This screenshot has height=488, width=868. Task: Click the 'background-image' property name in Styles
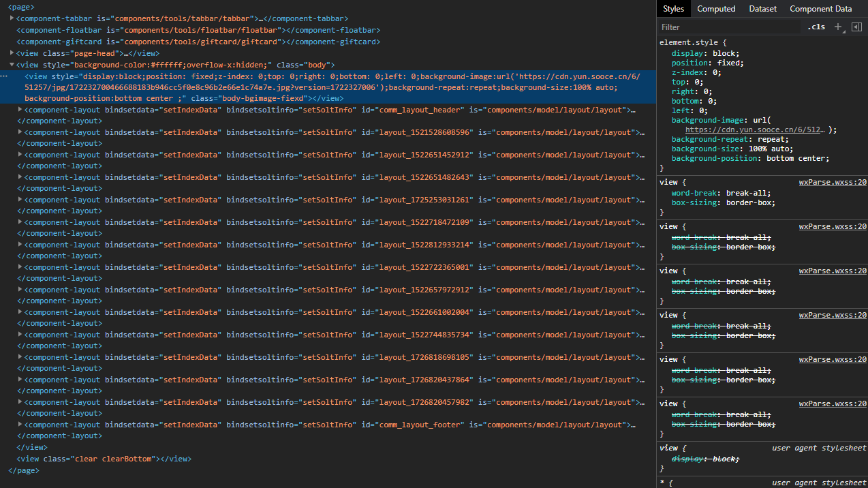[x=707, y=120]
